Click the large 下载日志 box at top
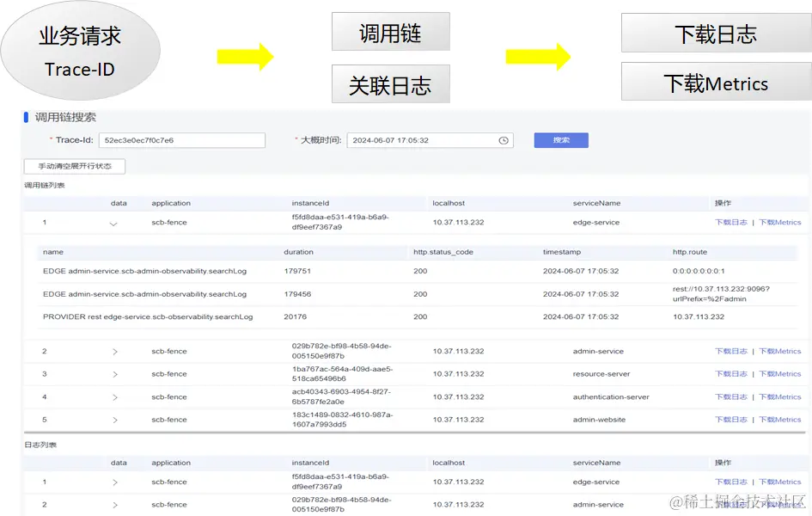This screenshot has height=516, width=812. pos(717,33)
